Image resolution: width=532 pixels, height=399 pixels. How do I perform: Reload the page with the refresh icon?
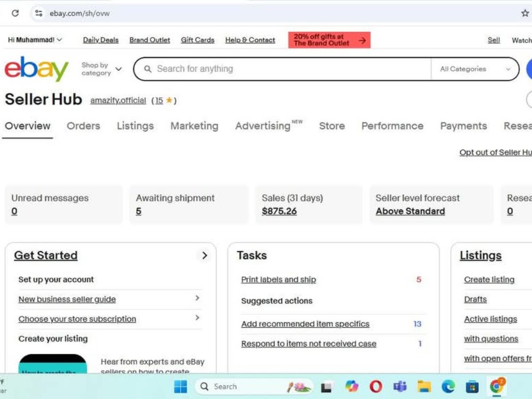pyautogui.click(x=15, y=13)
